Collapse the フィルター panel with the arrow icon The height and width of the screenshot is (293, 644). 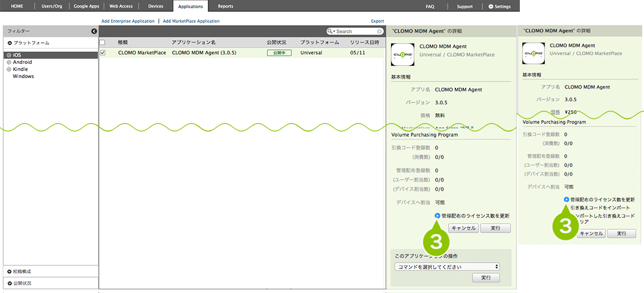(x=94, y=31)
